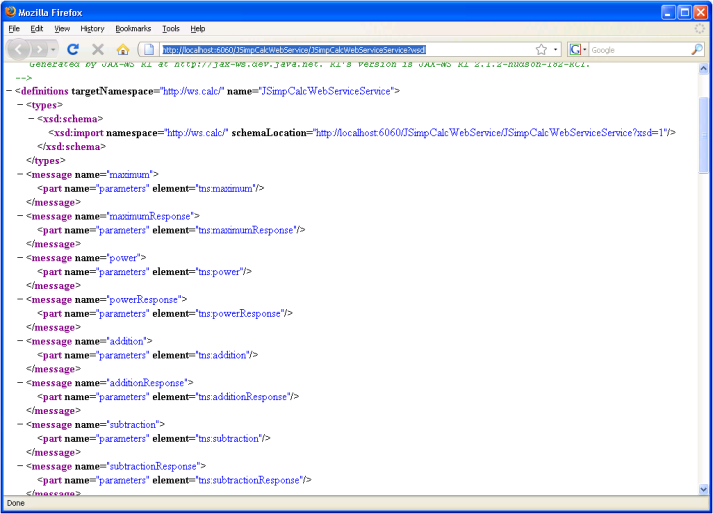Viewport: 713px width, 514px height.
Task: Click the vertical scrollbar down arrow
Action: 704,487
